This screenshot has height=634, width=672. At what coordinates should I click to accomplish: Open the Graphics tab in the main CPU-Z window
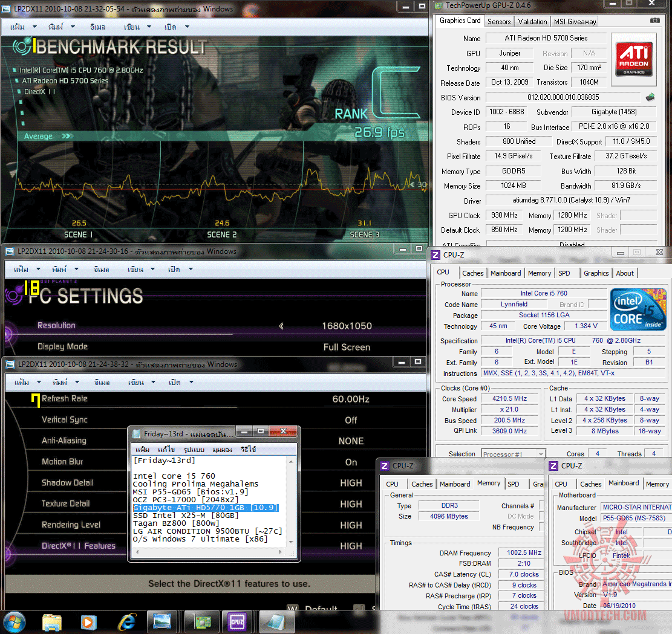click(x=596, y=273)
